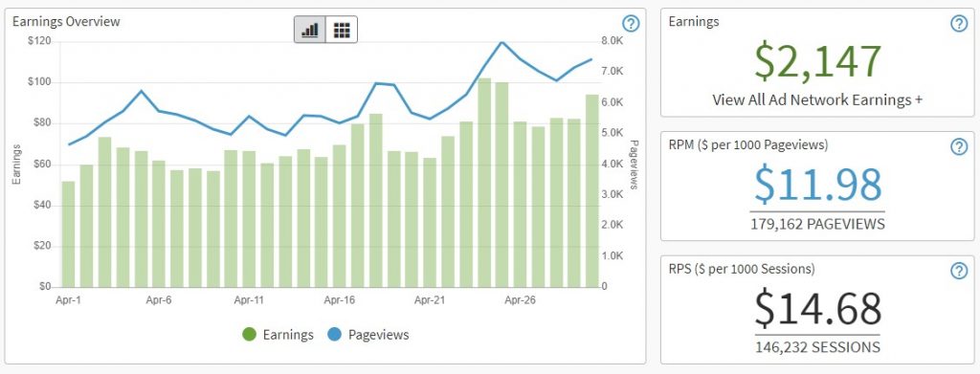Select the Apr-1 earnings bar
The height and width of the screenshot is (374, 980).
click(x=68, y=234)
